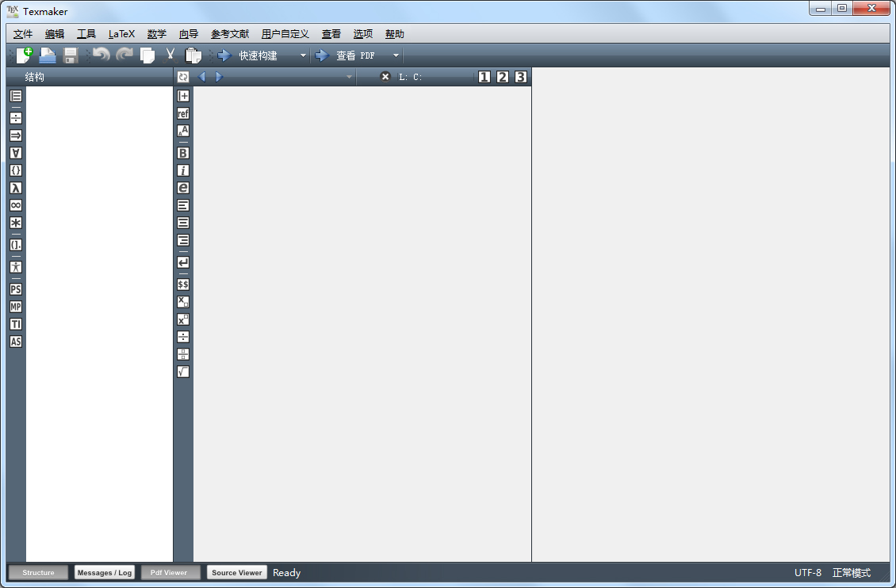
Task: Open the TikZ commands panel labeled TI
Action: tap(14, 324)
